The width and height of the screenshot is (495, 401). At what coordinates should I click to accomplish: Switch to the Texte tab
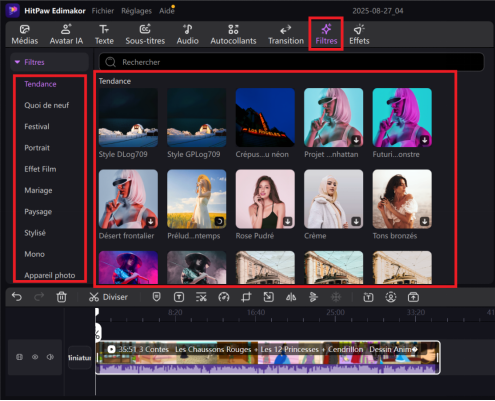coord(104,34)
